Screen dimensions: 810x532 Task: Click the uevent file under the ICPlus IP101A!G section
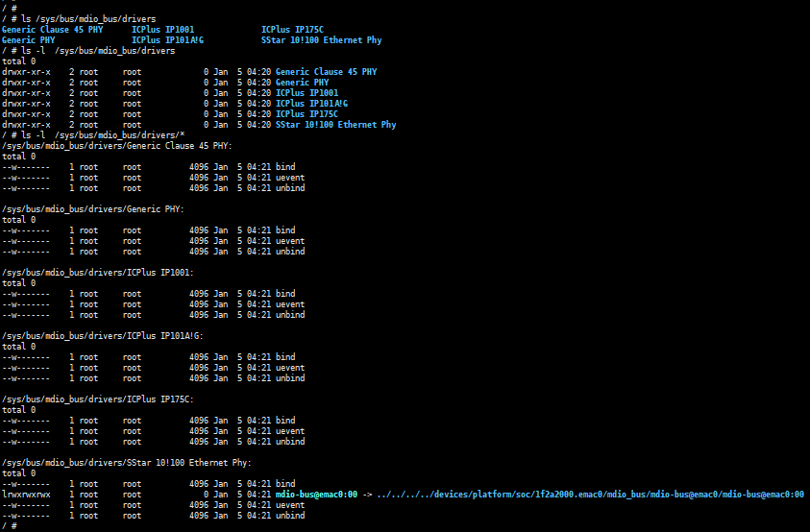click(290, 368)
